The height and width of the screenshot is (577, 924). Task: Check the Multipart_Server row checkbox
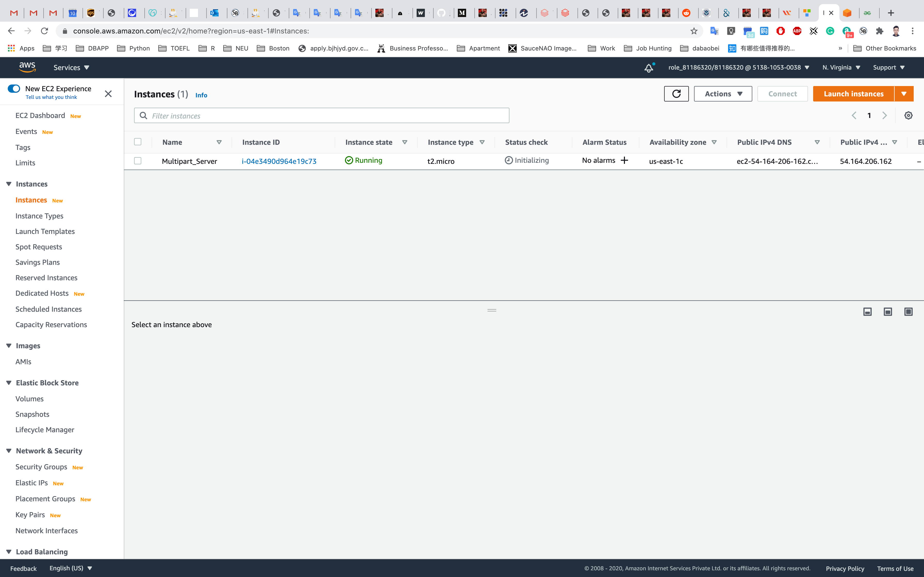[x=138, y=161]
